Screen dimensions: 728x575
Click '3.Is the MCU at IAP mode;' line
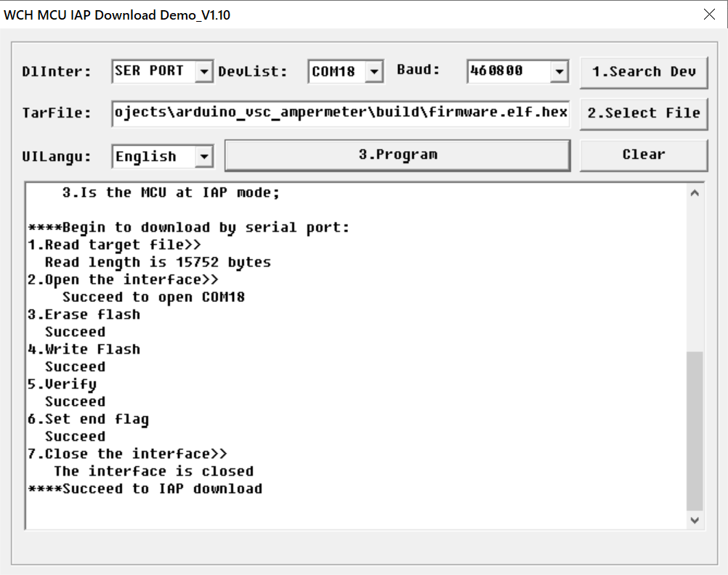point(171,192)
